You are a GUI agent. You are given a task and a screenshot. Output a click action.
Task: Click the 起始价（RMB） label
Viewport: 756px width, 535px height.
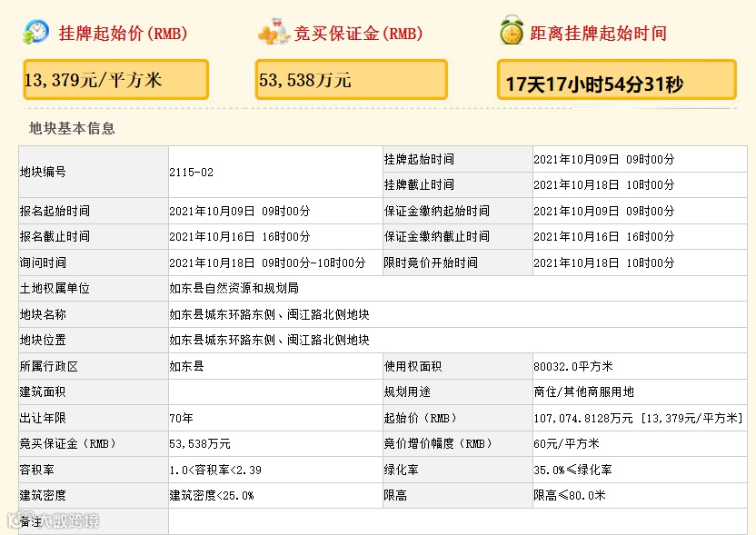pos(420,418)
